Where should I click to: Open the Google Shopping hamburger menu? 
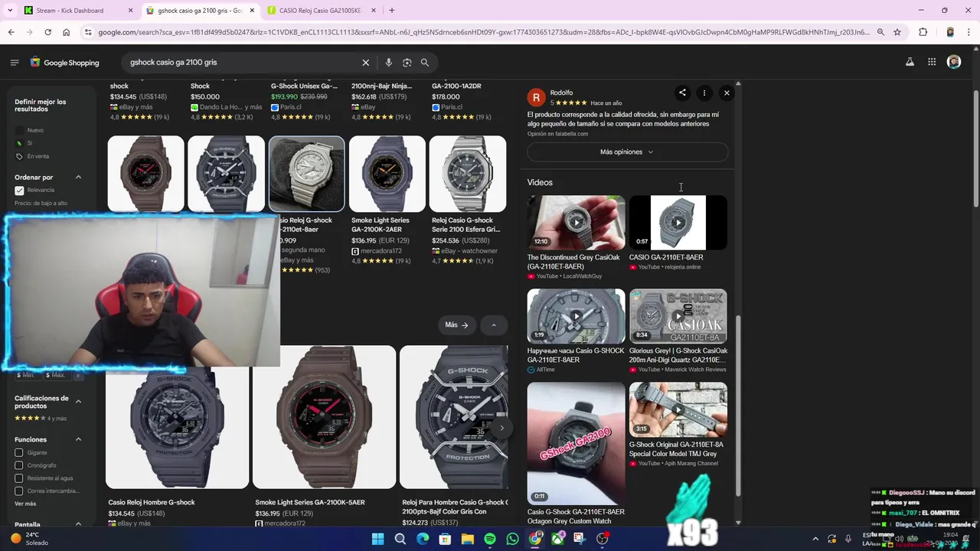(15, 63)
